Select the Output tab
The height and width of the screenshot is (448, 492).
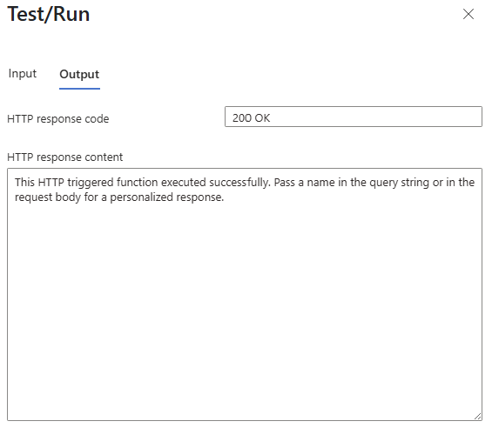[79, 74]
